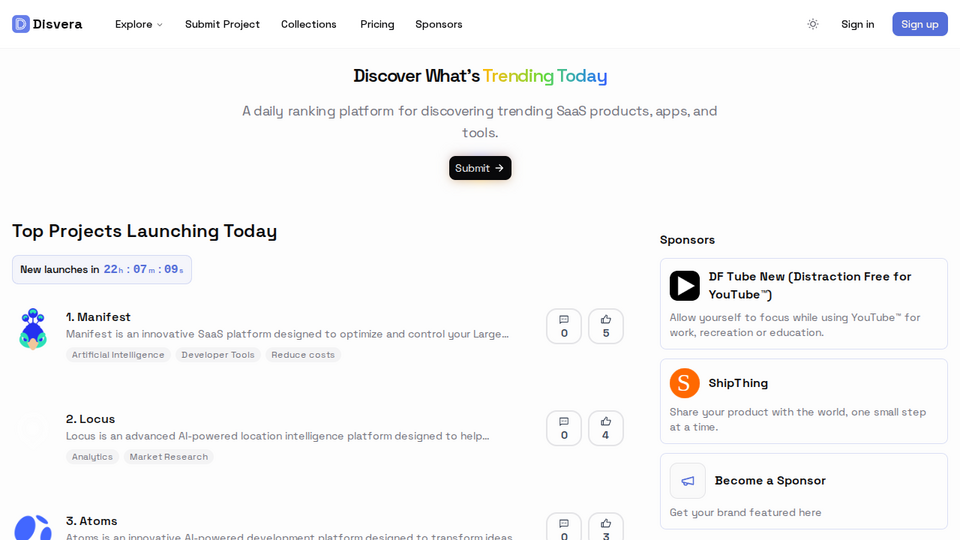Upvote the Atoms project

[x=606, y=527]
